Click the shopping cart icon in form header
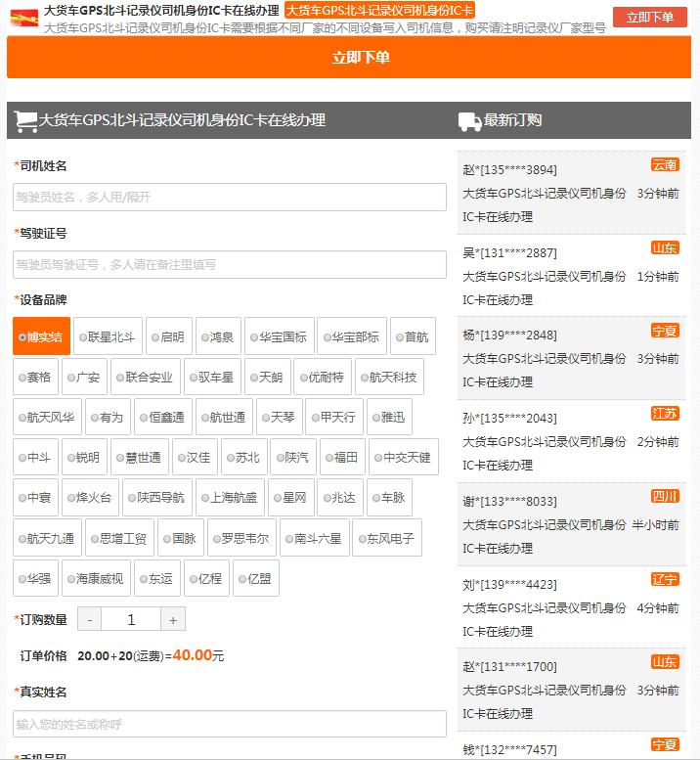This screenshot has height=760, width=700. (x=25, y=121)
